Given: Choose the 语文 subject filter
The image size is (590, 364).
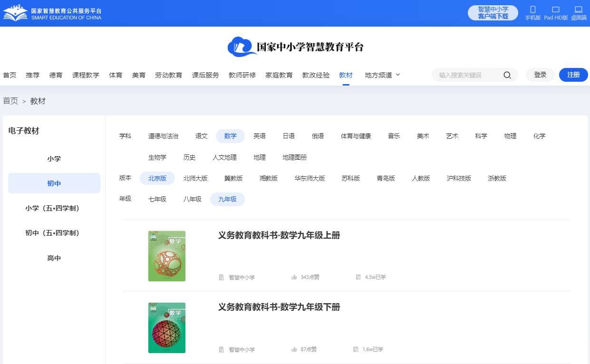Looking at the screenshot, I should pos(202,136).
